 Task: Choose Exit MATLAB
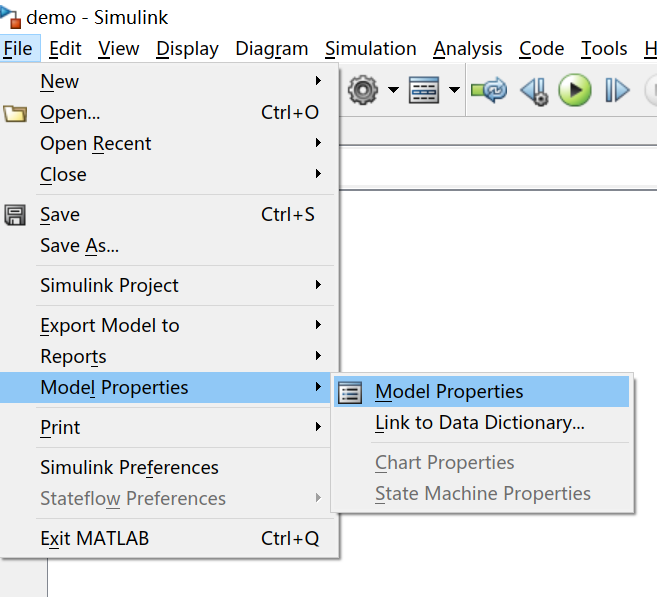169,538
